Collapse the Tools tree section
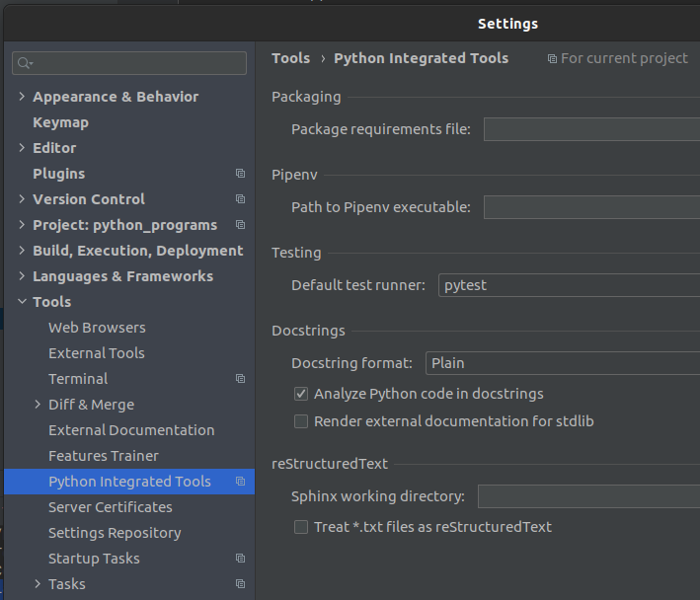Image resolution: width=700 pixels, height=600 pixels. click(x=23, y=302)
